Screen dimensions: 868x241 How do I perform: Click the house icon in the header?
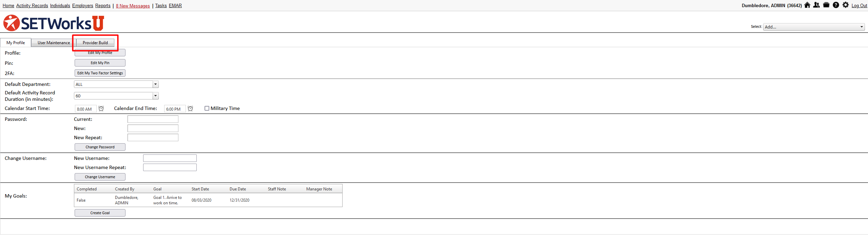tap(807, 5)
